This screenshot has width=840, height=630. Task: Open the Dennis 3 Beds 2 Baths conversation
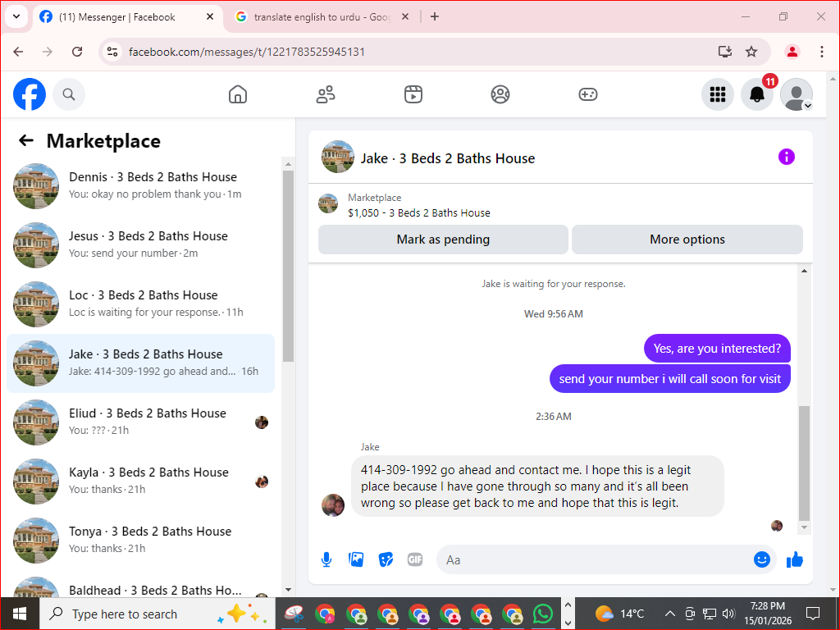coord(141,186)
